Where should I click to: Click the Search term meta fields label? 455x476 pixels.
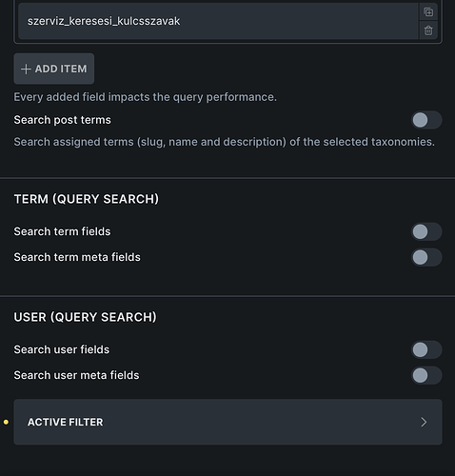pos(77,257)
